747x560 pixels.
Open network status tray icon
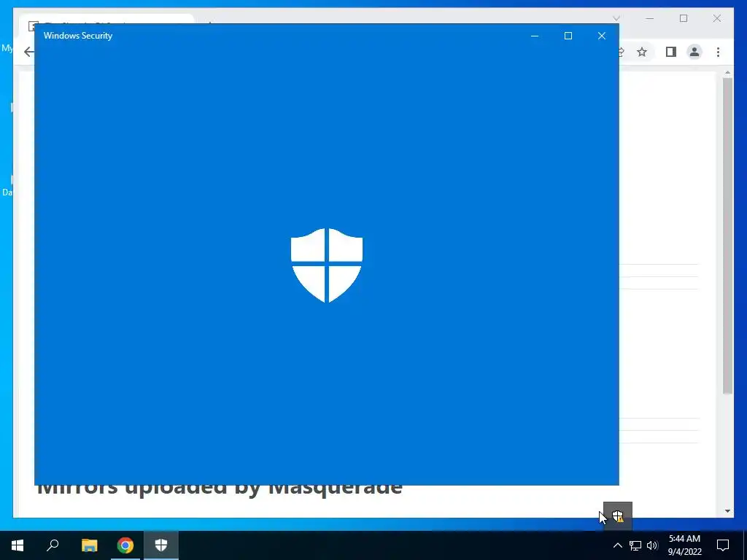point(635,545)
